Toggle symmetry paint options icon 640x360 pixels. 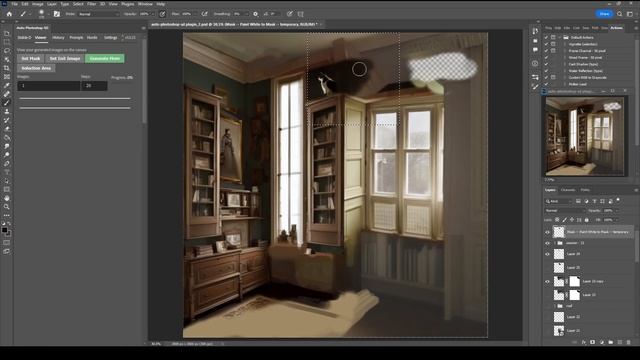(301, 14)
